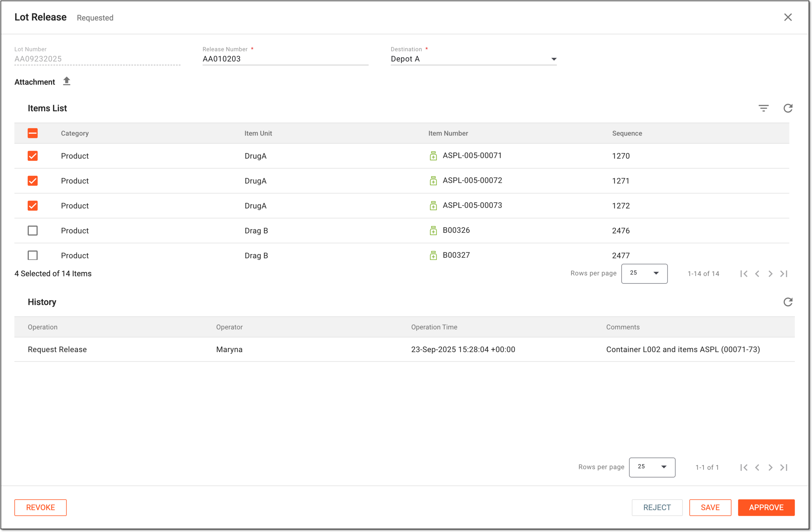Click sequence value 2476

click(621, 231)
